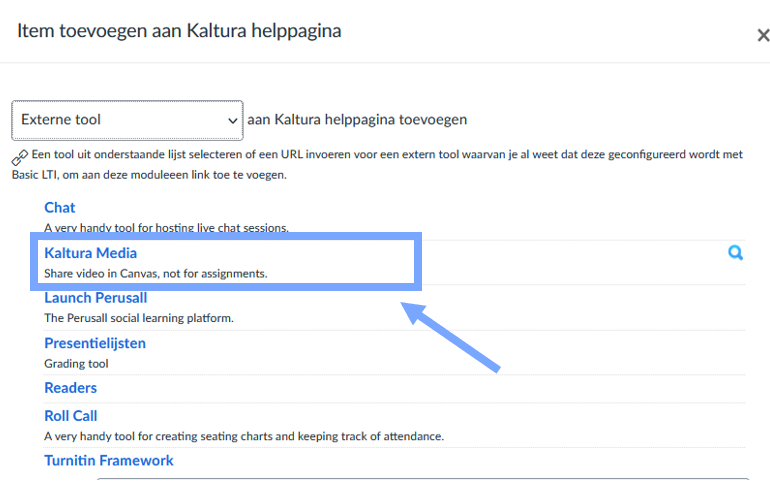Choose the Kaltura Media tool

click(x=90, y=253)
